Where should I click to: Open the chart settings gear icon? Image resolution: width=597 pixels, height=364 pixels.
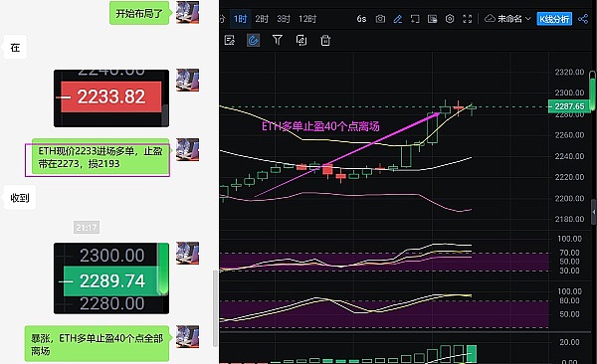click(450, 19)
